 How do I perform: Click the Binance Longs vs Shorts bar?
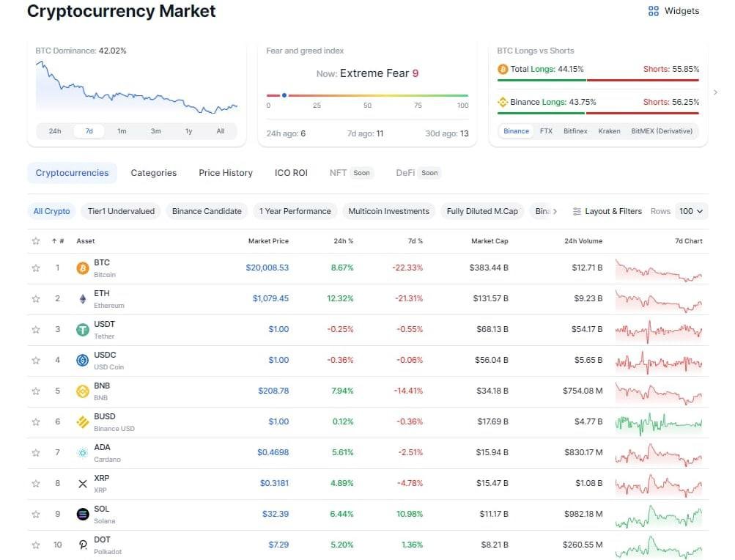pos(598,113)
